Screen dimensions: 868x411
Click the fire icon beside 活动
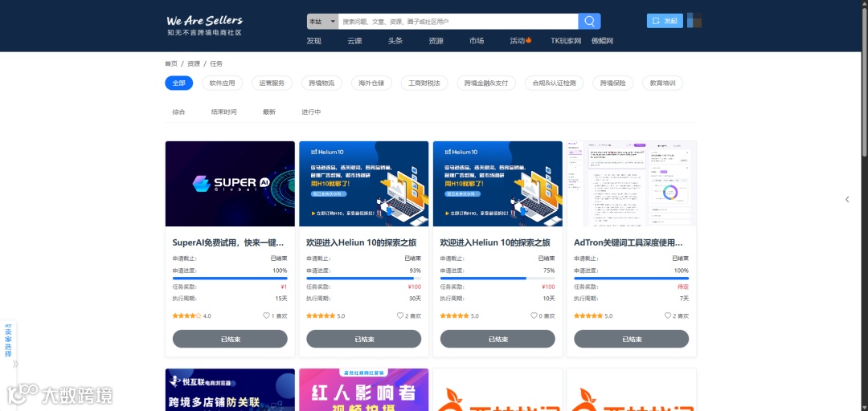point(529,40)
